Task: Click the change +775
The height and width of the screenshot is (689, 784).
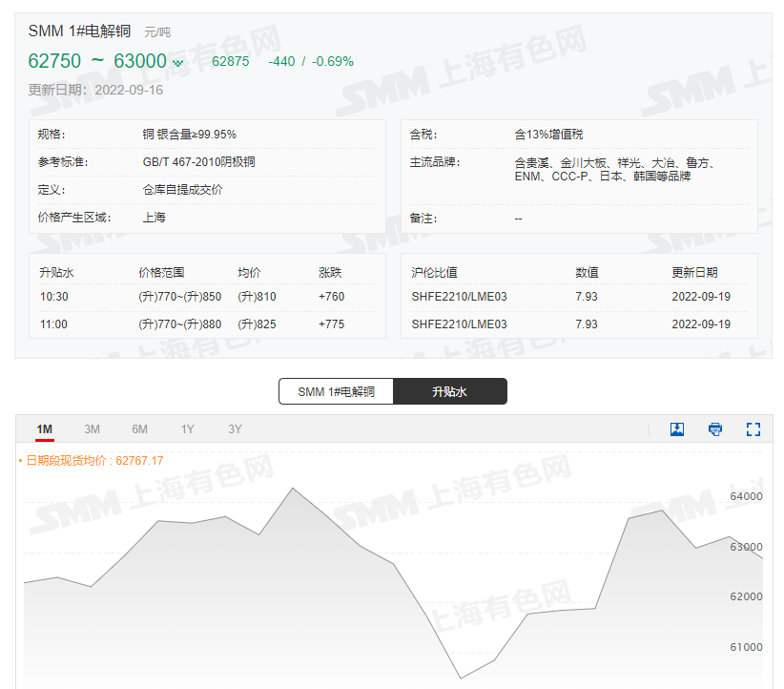Action: click(x=332, y=324)
